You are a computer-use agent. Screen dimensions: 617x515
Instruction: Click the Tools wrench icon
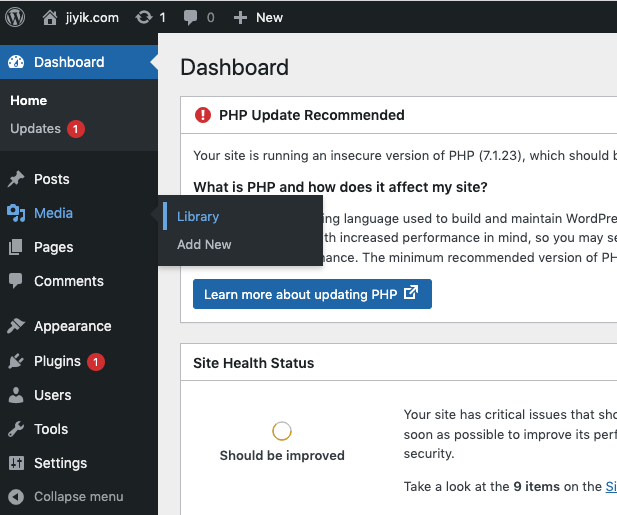(16, 429)
